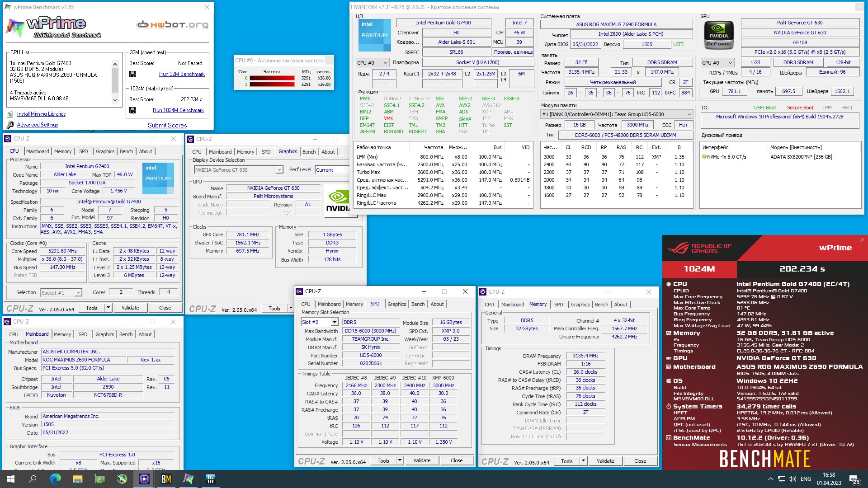Switch to Mainboard tab in the CPU-Z Memory window
The image size is (868, 488).
point(513,305)
